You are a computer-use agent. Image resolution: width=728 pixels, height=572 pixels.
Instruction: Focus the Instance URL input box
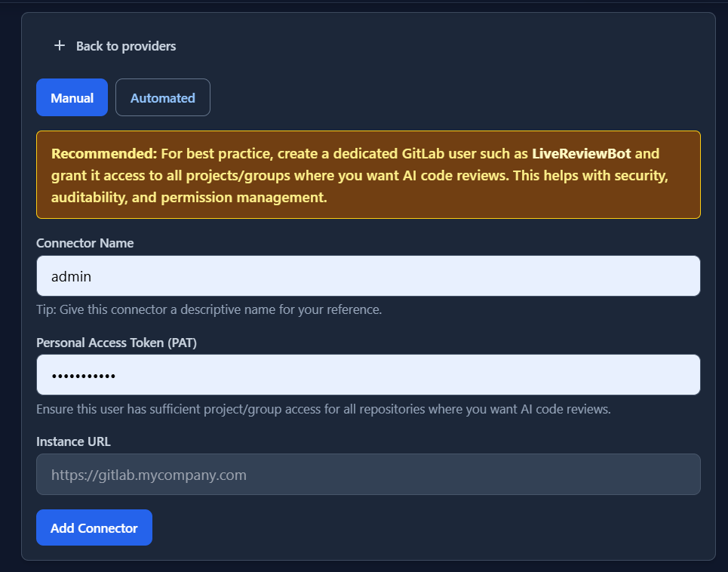click(x=368, y=475)
